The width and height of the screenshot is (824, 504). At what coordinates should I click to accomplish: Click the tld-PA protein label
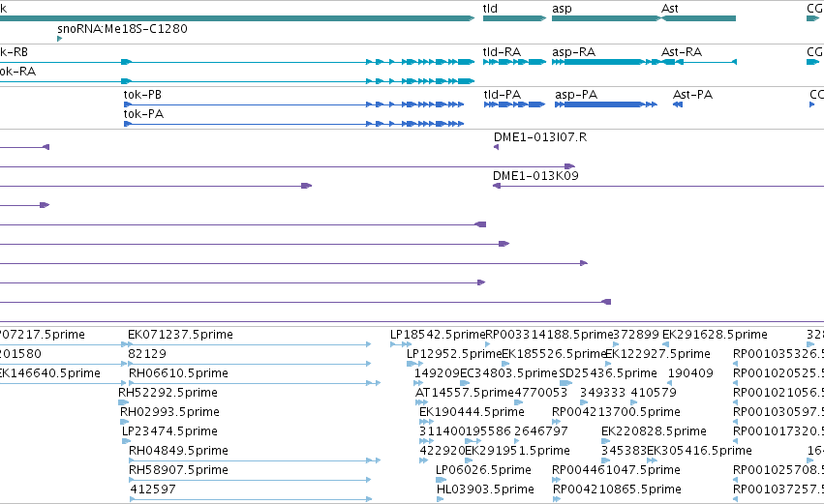click(x=503, y=95)
